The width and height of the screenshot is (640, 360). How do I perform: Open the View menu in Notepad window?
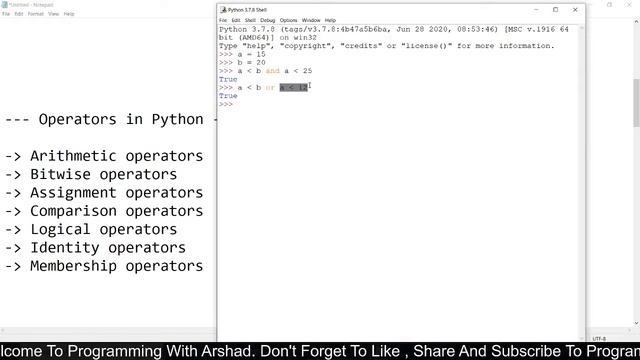point(53,14)
